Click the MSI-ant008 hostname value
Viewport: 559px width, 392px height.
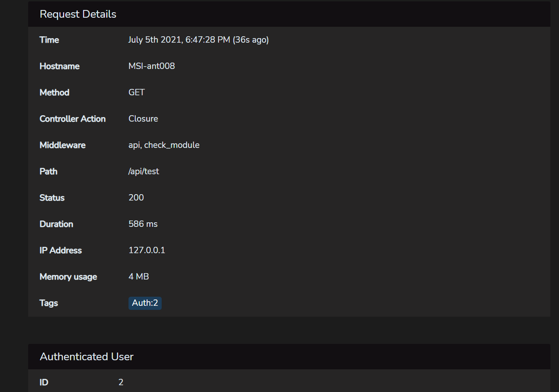(152, 66)
